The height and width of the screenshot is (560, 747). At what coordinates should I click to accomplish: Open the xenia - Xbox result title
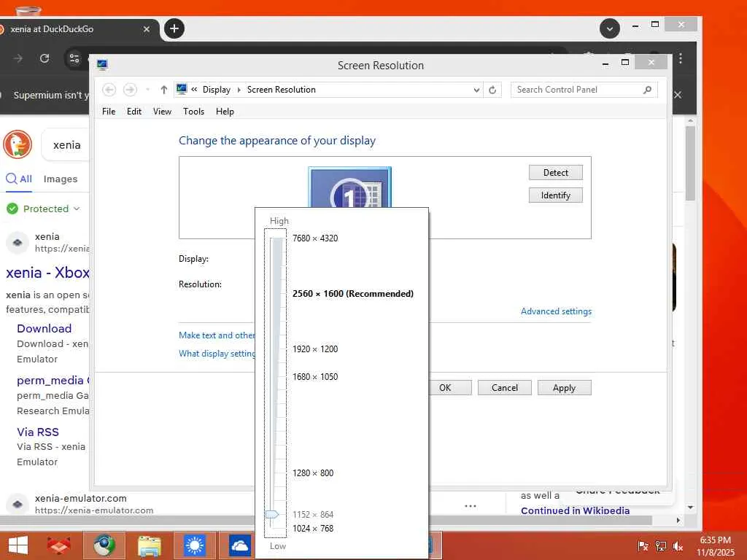(47, 273)
